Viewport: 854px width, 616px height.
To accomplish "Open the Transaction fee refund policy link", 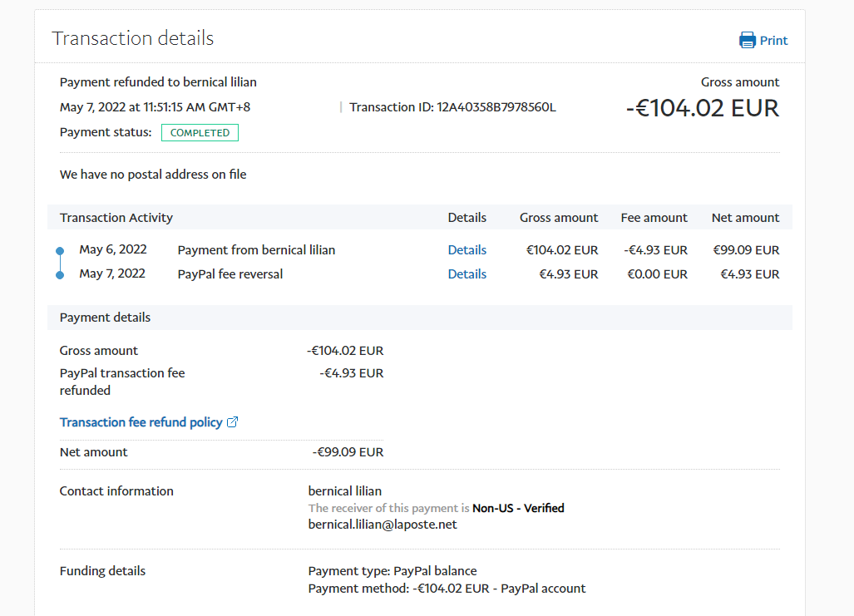I will (x=141, y=422).
